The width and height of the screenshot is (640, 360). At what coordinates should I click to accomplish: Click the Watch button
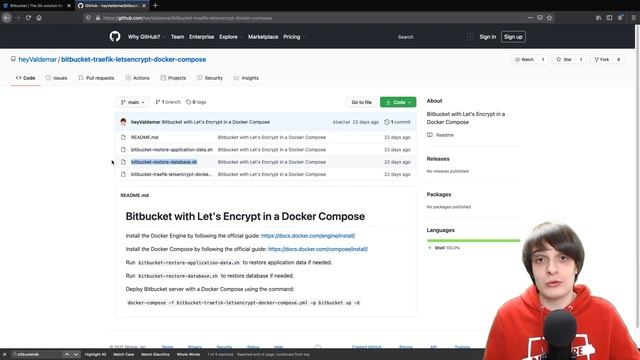pos(524,60)
